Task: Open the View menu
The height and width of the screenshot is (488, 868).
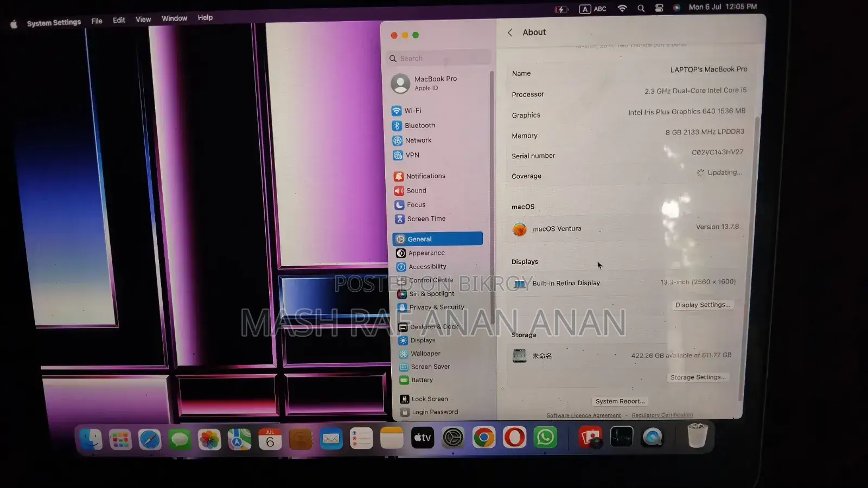Action: (143, 20)
